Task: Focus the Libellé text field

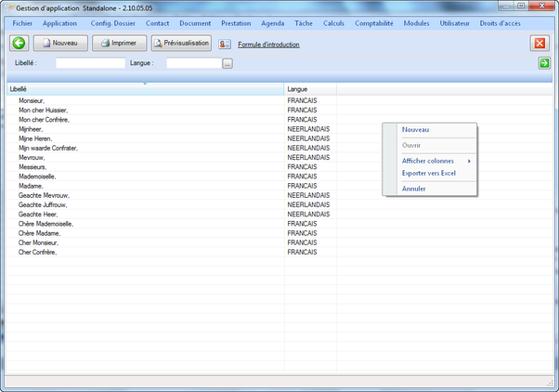Action: click(x=90, y=63)
